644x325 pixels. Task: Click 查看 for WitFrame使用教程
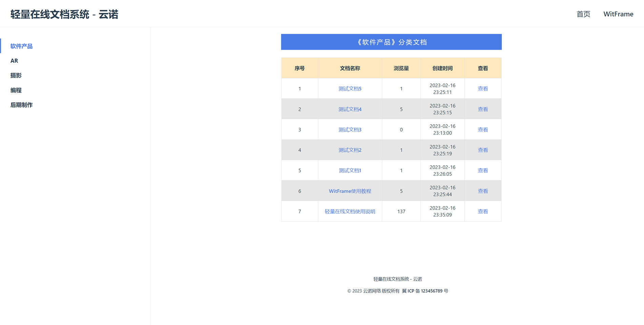(483, 191)
